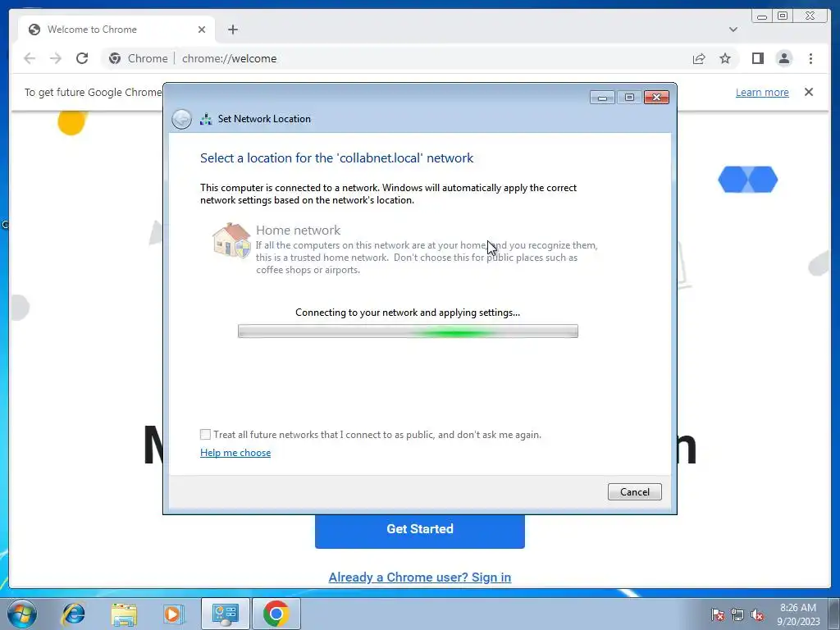Dismiss the Chrome update infobar
Viewport: 840px width, 630px height.
point(809,92)
